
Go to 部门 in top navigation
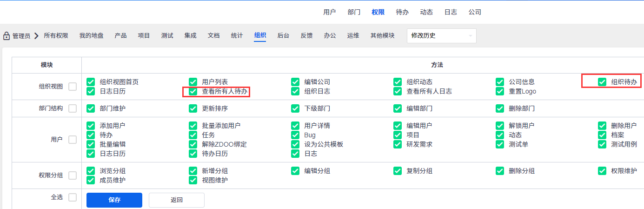coord(354,12)
